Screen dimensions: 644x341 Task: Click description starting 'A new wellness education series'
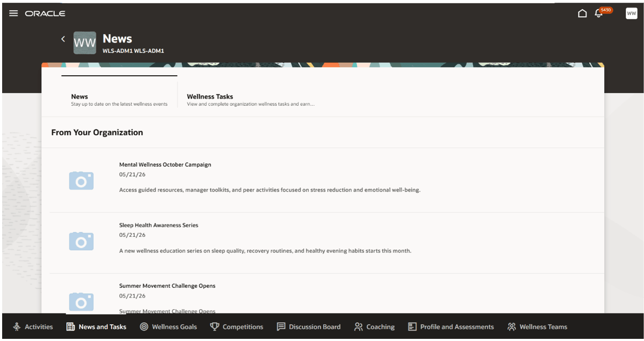[x=266, y=251]
